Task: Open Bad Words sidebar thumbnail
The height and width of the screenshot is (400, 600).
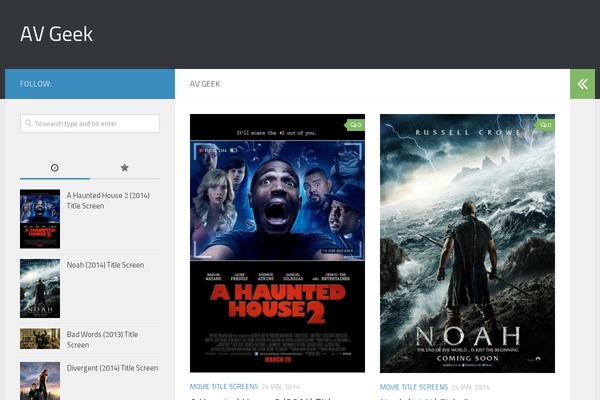Action: coord(40,338)
